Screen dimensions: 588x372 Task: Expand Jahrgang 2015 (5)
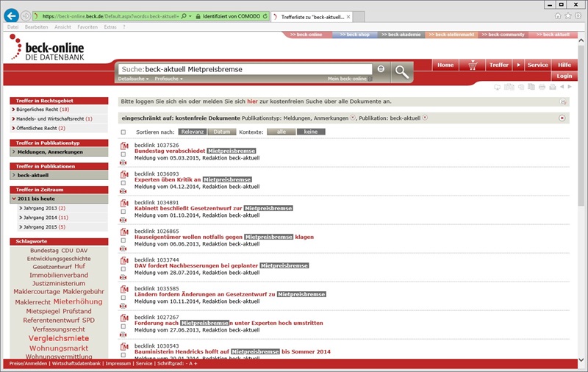pyautogui.click(x=42, y=227)
